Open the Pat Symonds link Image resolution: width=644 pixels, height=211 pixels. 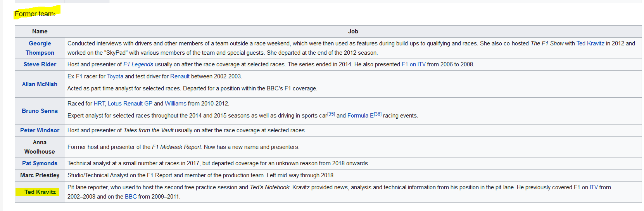click(x=40, y=163)
